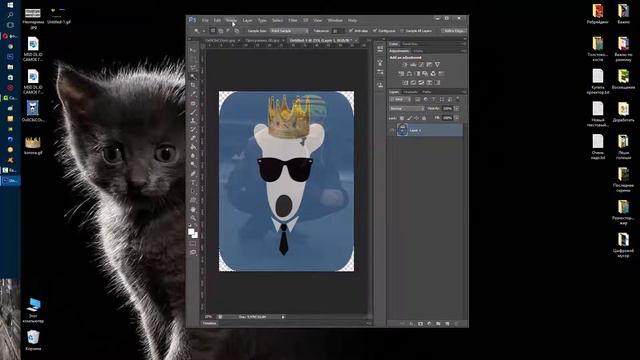Select the Brush tool
Viewport: 640px width, 360px height.
click(x=193, y=112)
